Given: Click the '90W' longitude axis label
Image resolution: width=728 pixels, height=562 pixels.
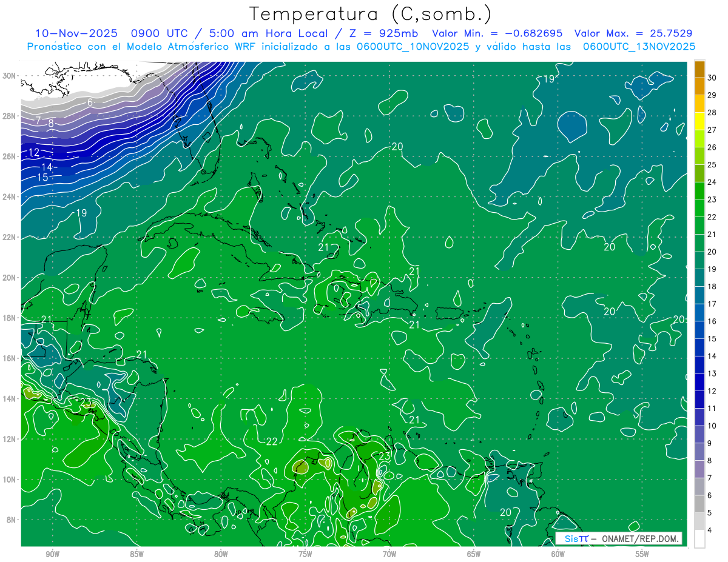Looking at the screenshot, I should pyautogui.click(x=52, y=555).
